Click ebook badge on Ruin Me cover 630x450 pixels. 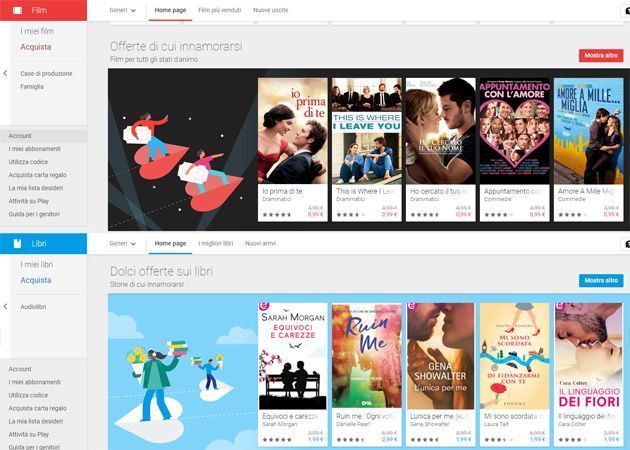point(336,308)
